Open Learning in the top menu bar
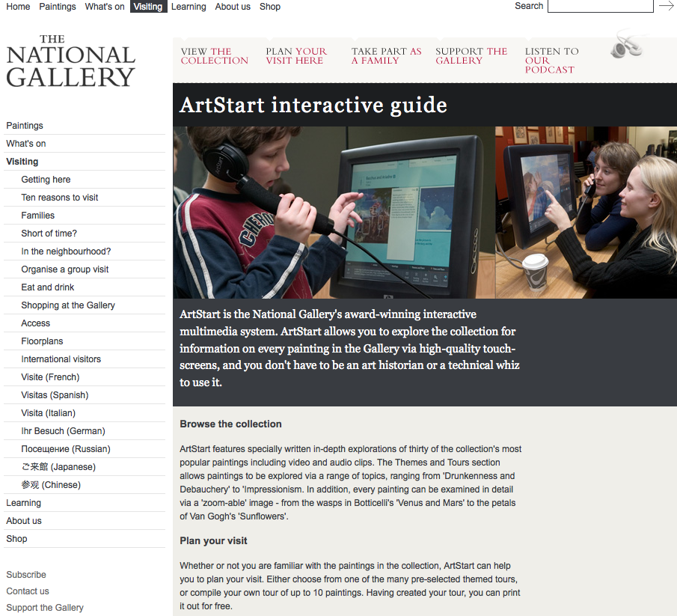The height and width of the screenshot is (616, 677). pyautogui.click(x=189, y=7)
